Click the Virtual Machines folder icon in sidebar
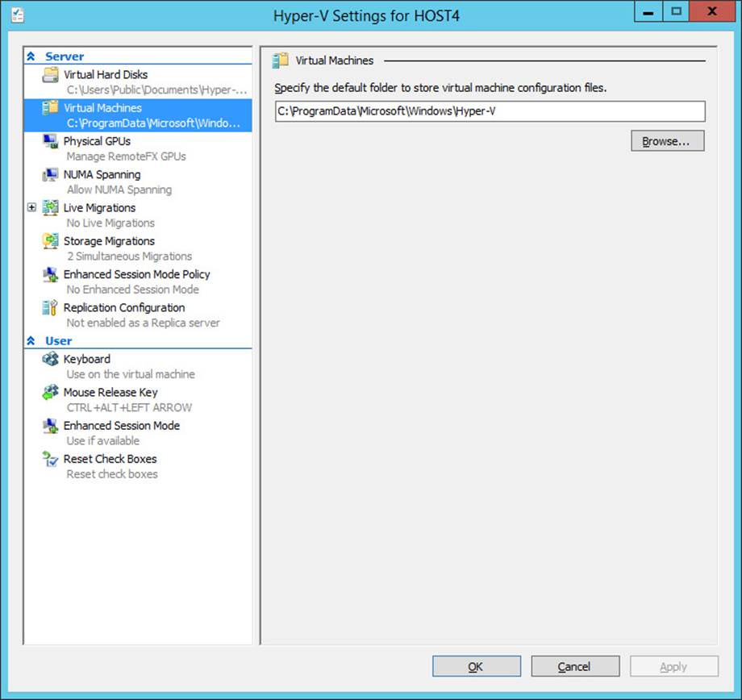 point(50,108)
